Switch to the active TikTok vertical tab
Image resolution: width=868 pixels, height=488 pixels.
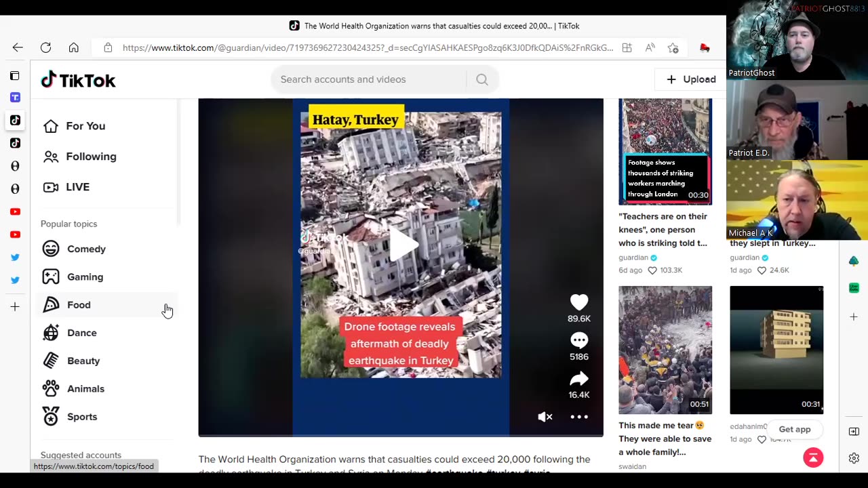pyautogui.click(x=15, y=120)
